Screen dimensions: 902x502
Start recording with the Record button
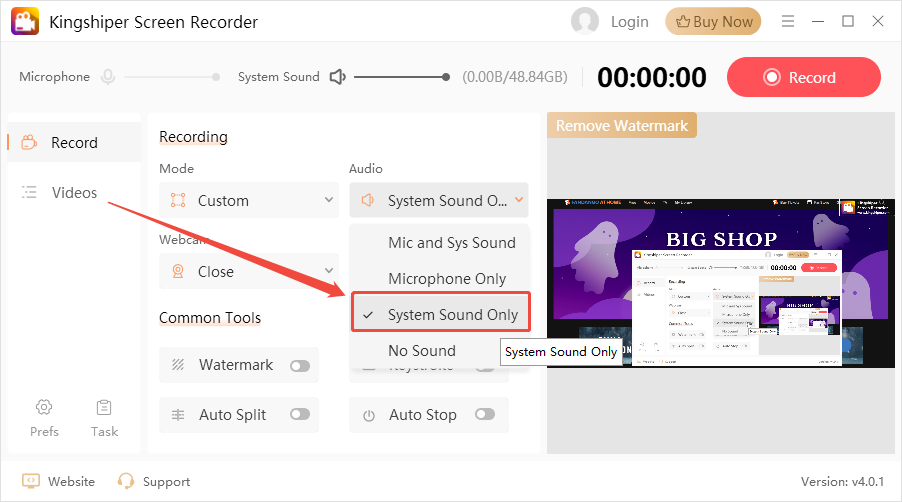[x=804, y=77]
